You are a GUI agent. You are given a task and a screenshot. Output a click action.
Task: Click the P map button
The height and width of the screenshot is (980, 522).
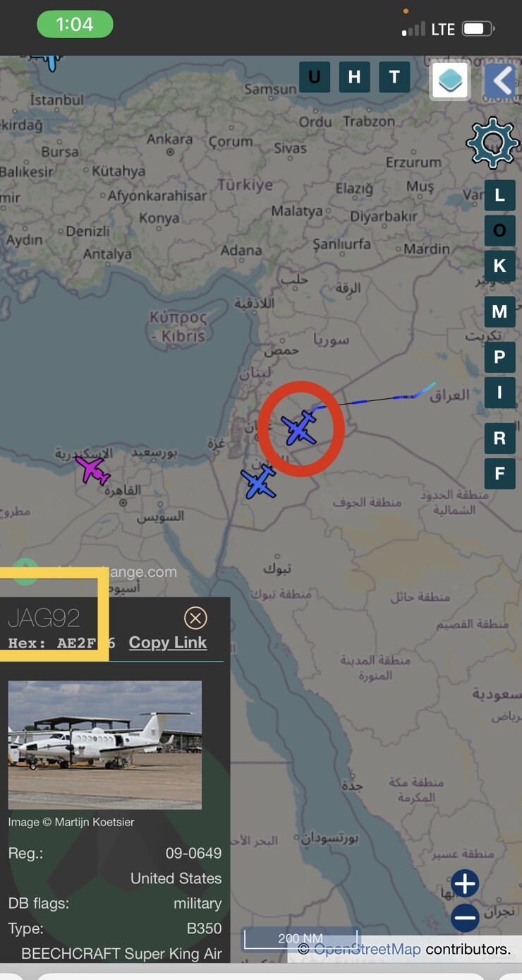point(499,357)
